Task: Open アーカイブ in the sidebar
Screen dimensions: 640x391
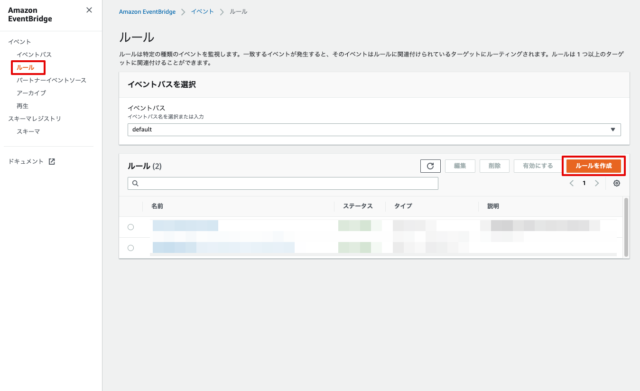Action: point(31,93)
